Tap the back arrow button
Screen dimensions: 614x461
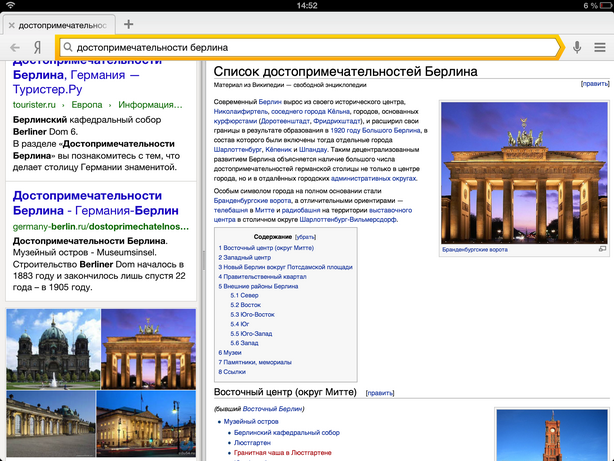tap(14, 47)
